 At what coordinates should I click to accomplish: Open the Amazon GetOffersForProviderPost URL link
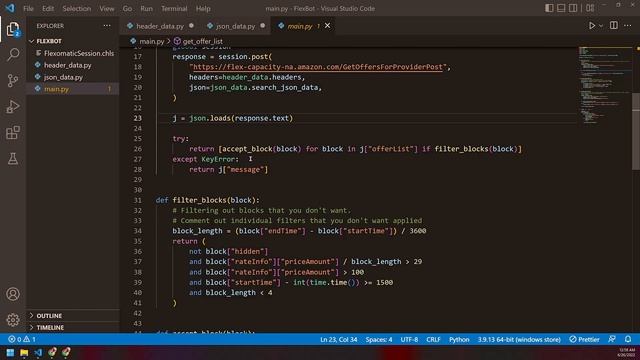point(317,67)
